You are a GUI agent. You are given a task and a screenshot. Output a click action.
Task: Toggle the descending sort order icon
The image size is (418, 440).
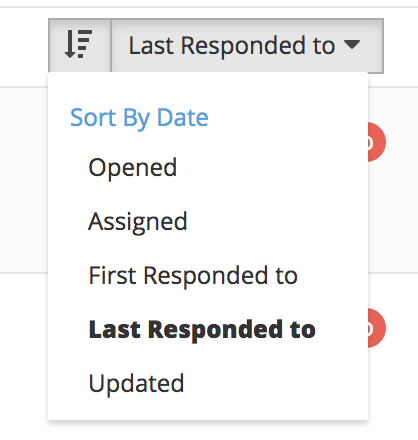point(80,45)
